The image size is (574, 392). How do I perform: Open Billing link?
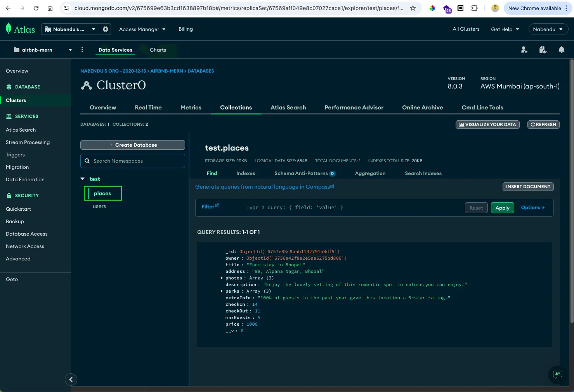186,29
